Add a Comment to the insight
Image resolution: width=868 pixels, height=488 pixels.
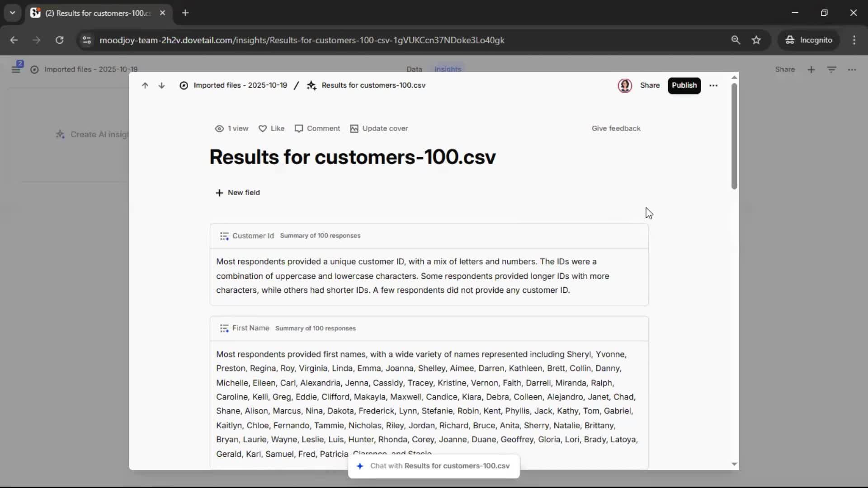(x=317, y=129)
